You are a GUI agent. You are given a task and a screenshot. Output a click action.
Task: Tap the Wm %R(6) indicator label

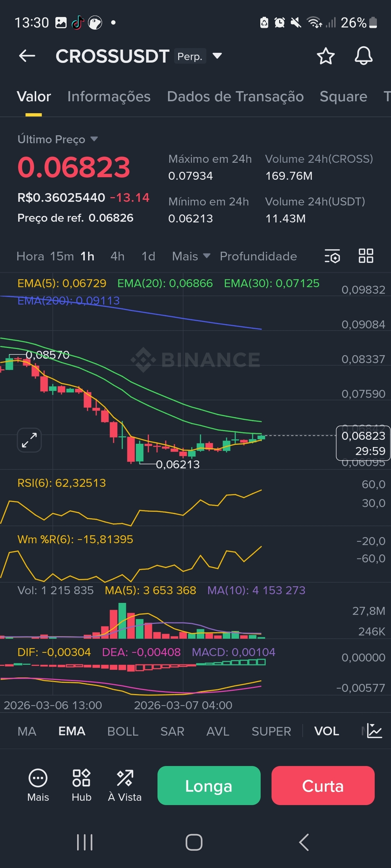click(75, 539)
